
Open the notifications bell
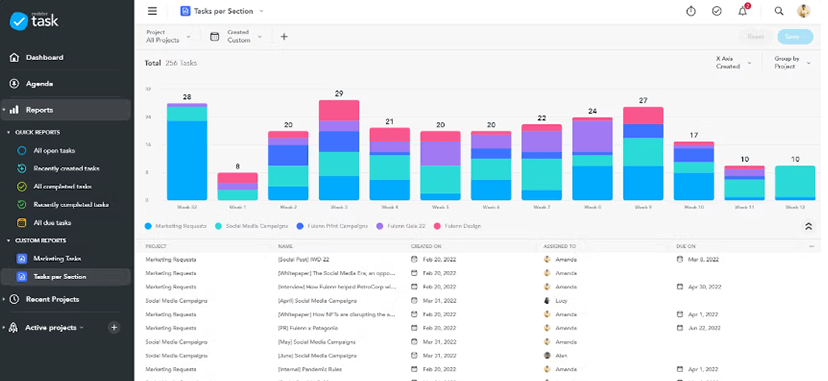743,11
